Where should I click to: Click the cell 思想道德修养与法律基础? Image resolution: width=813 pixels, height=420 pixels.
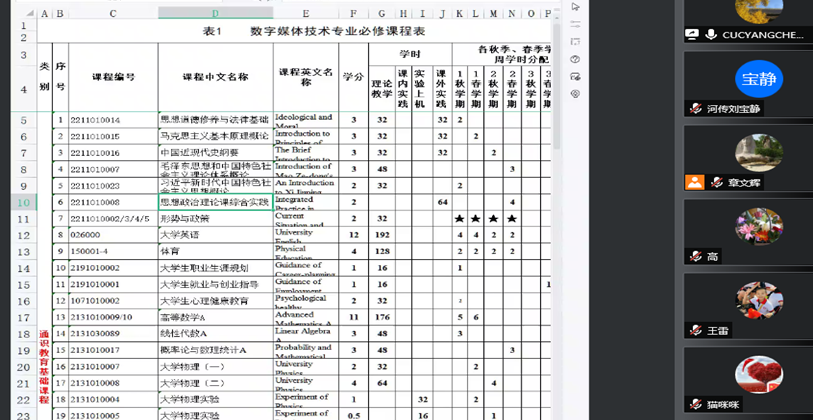tap(215, 120)
